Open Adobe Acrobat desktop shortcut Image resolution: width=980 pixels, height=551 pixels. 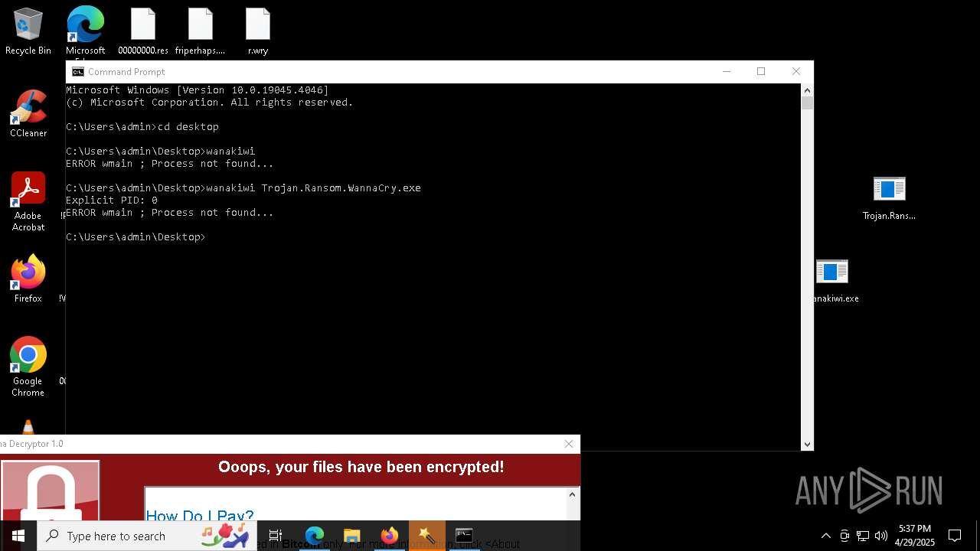point(28,202)
